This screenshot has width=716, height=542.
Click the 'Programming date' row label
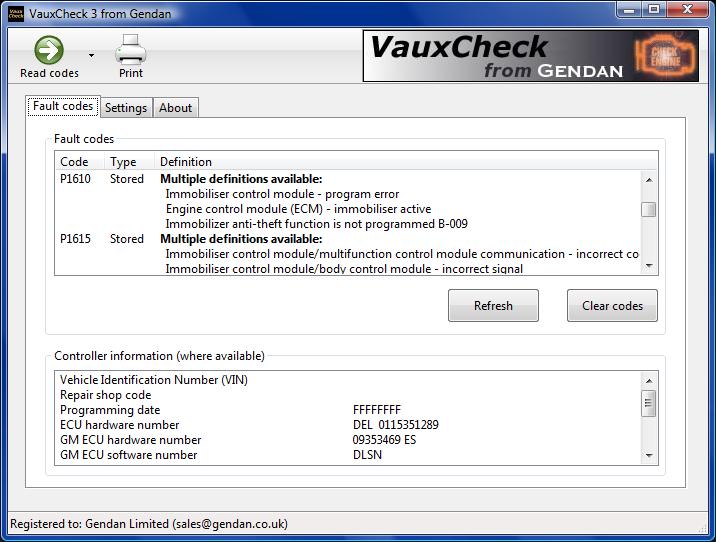[x=110, y=410]
